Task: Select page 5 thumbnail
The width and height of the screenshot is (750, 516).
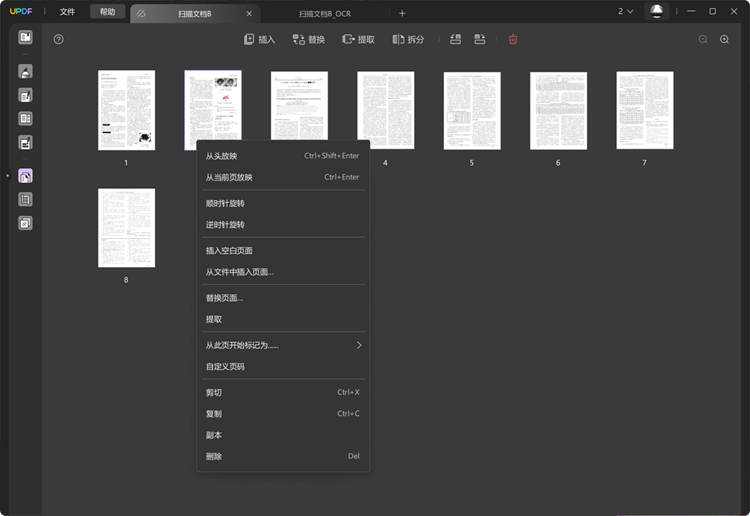Action: (472, 110)
